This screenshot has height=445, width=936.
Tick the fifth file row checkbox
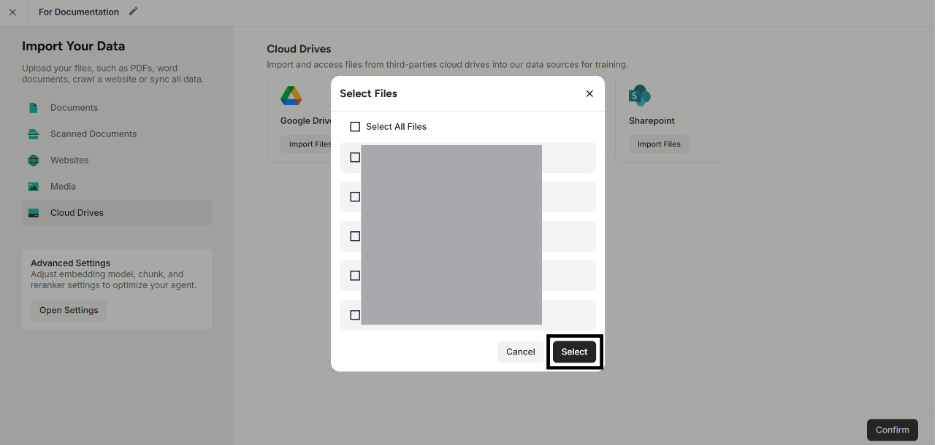(x=355, y=315)
